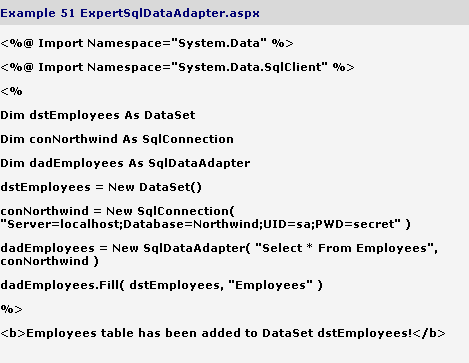Click the Dim conNorthwind As SqlConnection line
This screenshot has height=363, width=469.
click(117, 139)
